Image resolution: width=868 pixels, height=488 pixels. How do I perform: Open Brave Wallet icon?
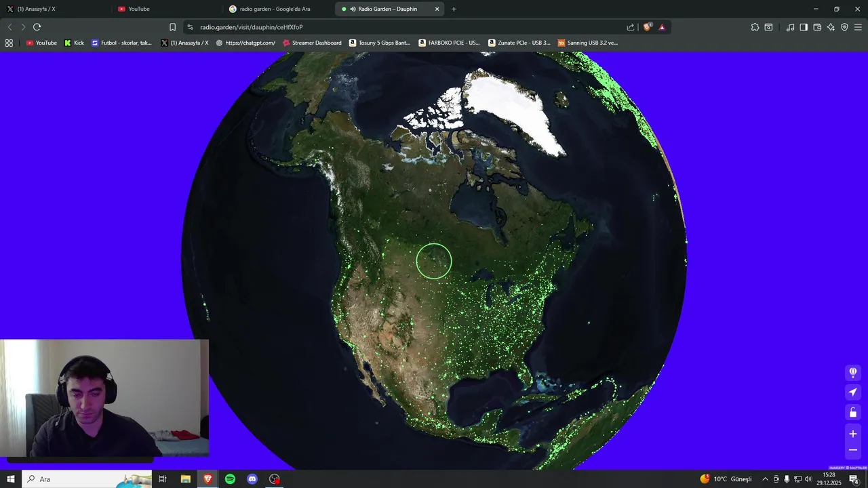tap(817, 27)
